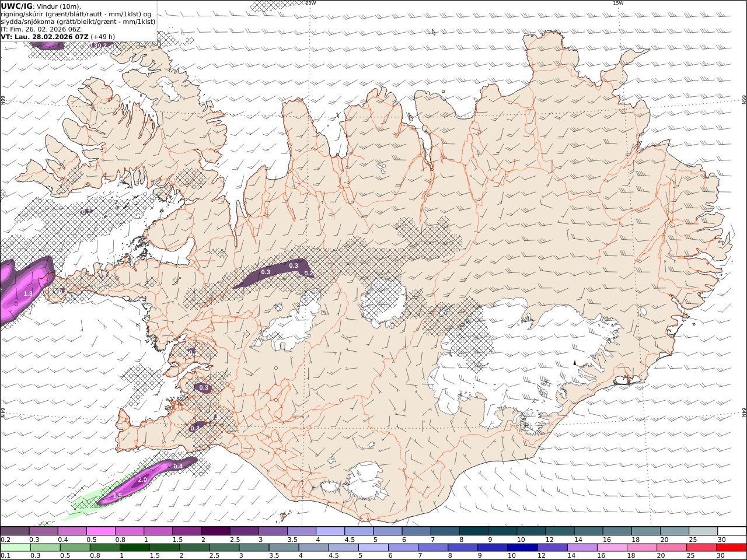
Task: Click bottom legend darkest green swatch between 1 and 1.5
Action: [135, 547]
